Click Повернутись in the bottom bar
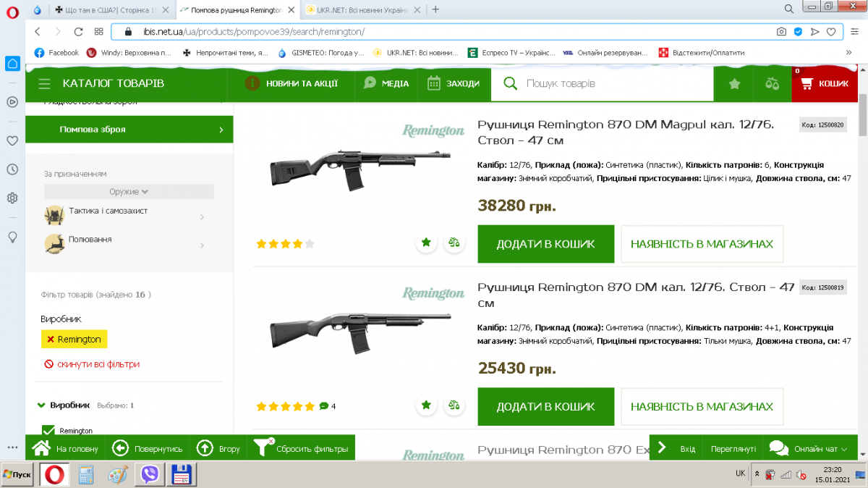The height and width of the screenshot is (488, 868). click(x=148, y=448)
